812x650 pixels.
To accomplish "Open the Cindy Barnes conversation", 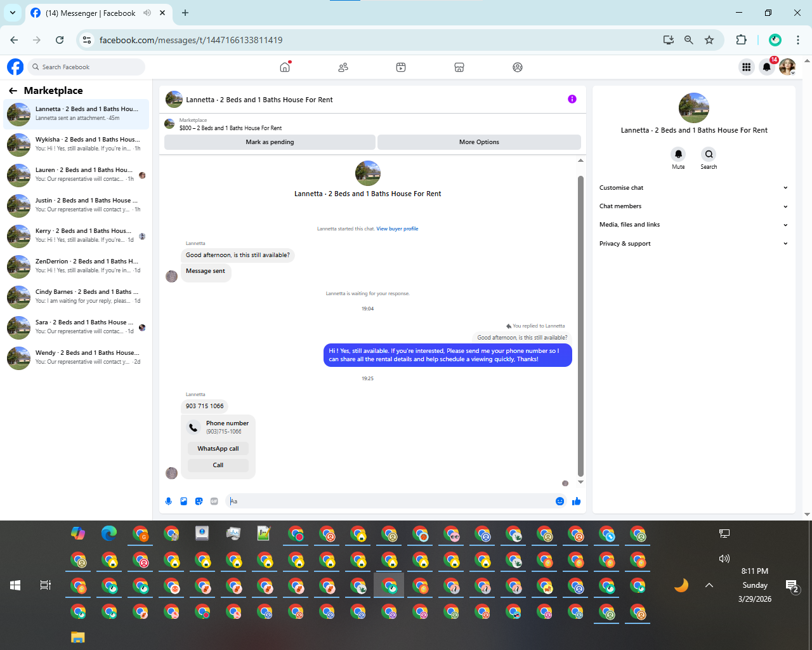I will coord(76,296).
